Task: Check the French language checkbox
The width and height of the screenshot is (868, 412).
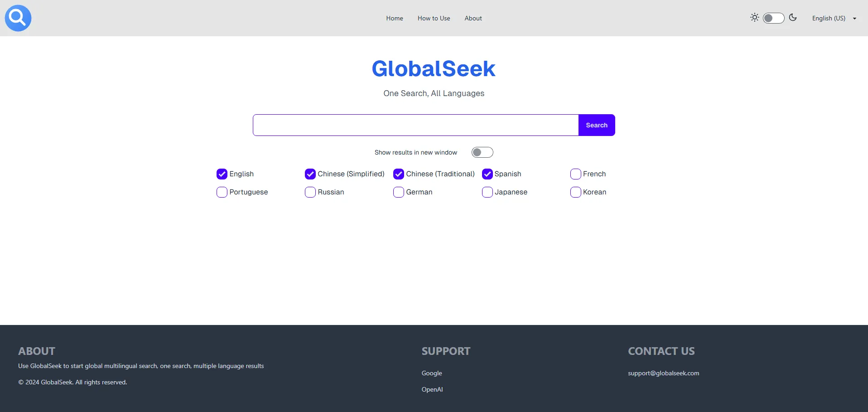Action: 576,174
